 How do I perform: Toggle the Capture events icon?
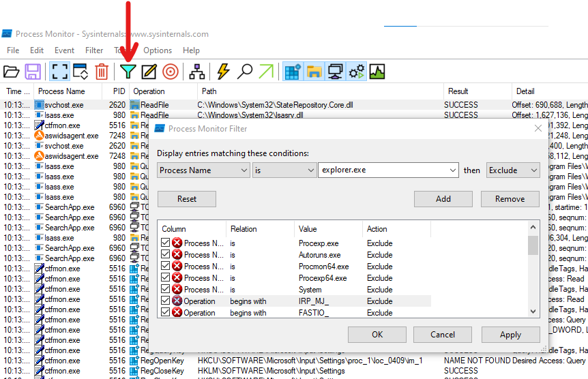click(59, 72)
